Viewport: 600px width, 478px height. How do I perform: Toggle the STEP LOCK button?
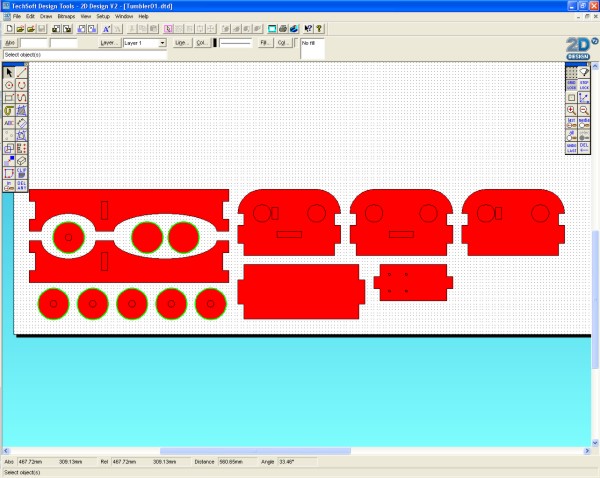point(584,85)
